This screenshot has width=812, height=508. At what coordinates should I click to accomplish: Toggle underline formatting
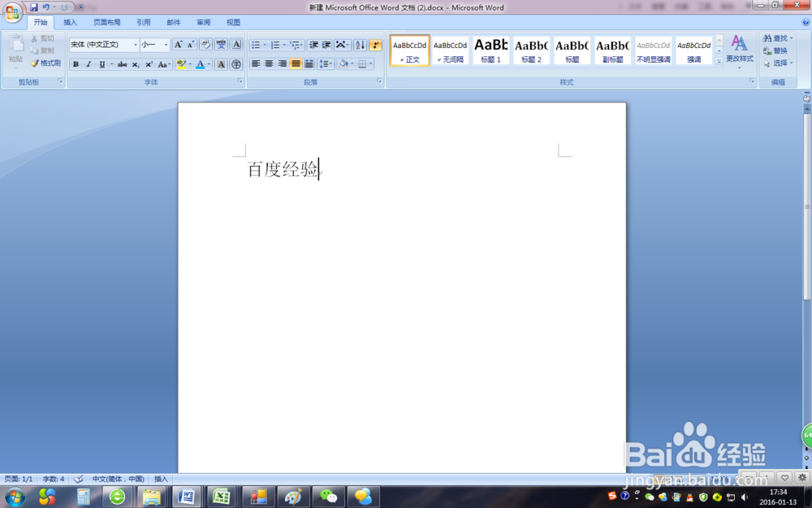[x=102, y=64]
